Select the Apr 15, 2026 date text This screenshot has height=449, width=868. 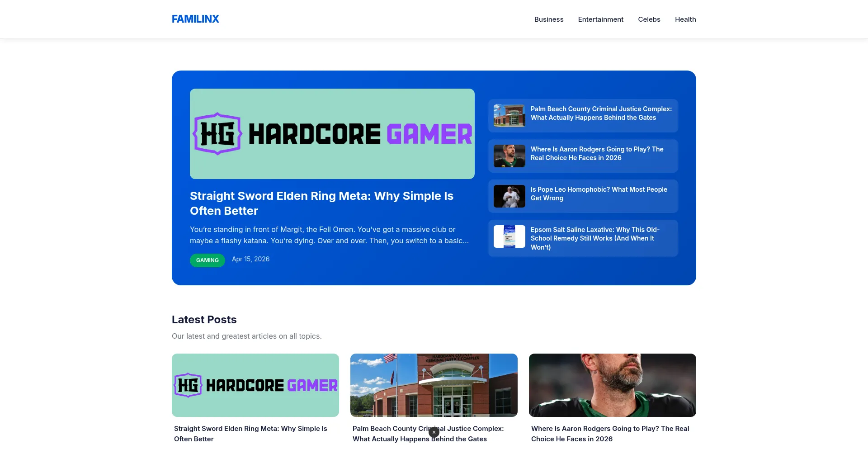(x=250, y=259)
